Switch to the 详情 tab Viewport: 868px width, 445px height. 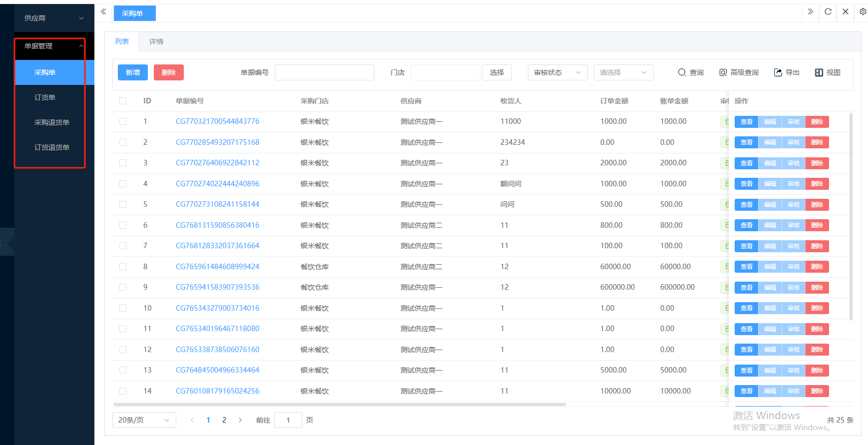[156, 41]
